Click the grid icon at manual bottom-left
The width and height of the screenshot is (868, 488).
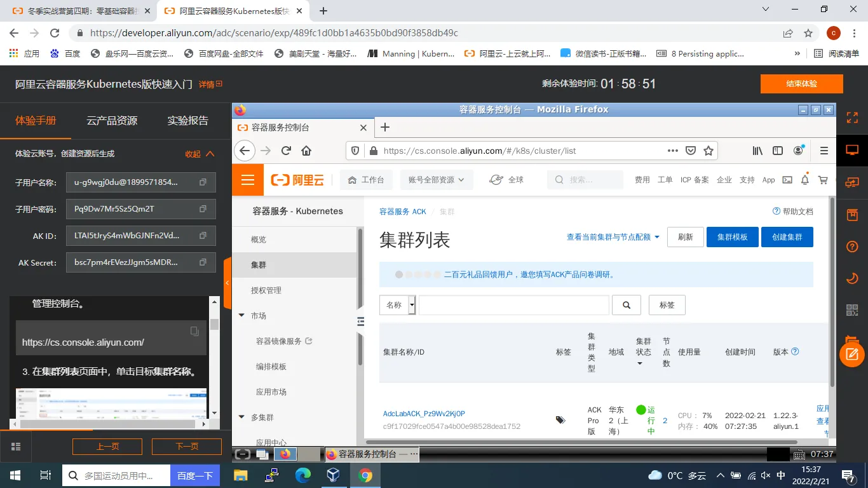16,447
